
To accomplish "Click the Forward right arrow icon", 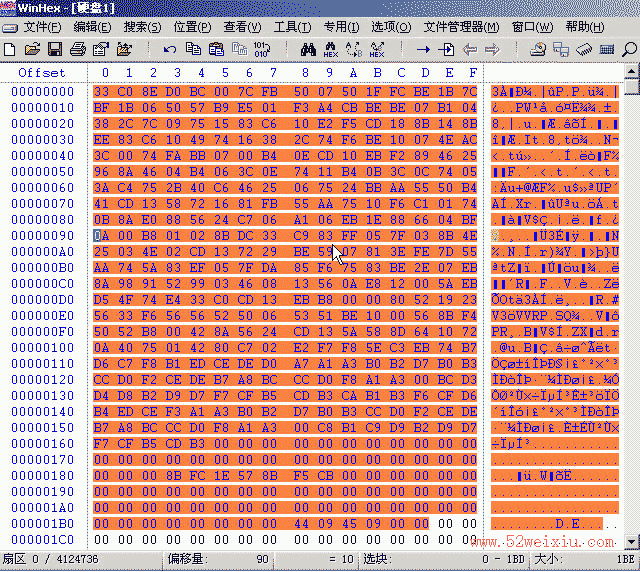I will 492,48.
